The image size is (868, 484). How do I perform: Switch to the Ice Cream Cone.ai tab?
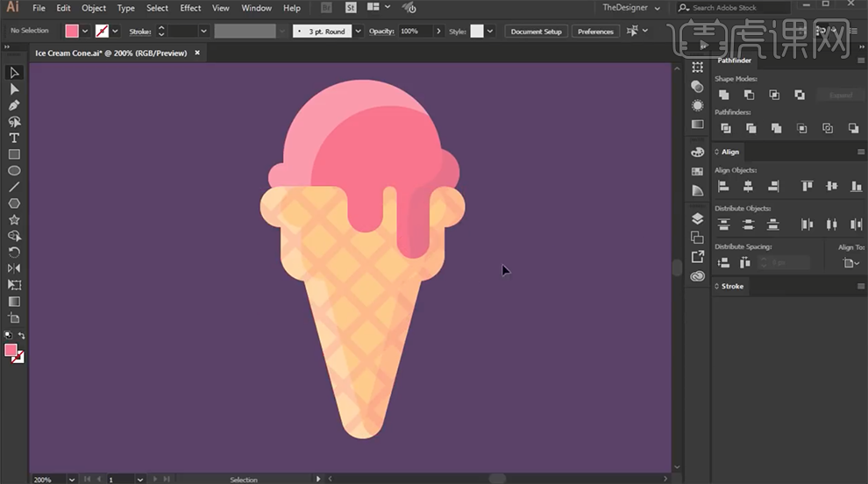pos(110,53)
